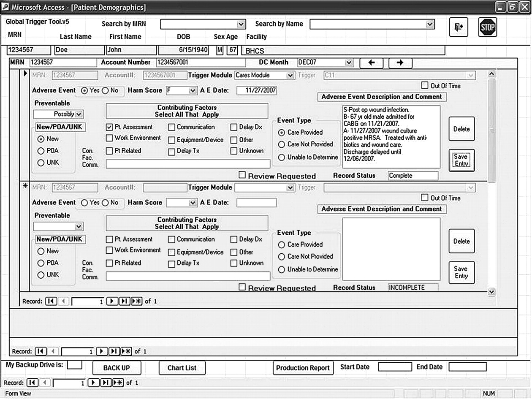
Task: Click the Start Date field
Action: click(395, 367)
